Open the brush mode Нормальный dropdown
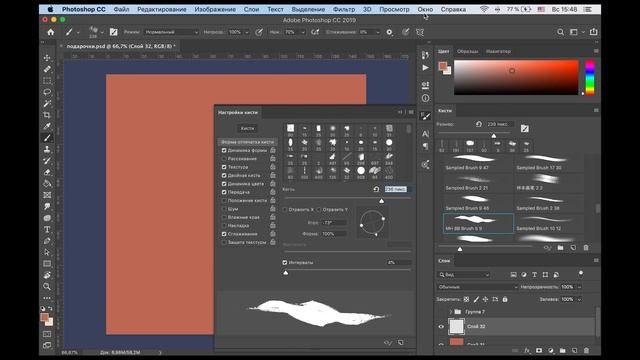The width and height of the screenshot is (640, 360). click(171, 32)
